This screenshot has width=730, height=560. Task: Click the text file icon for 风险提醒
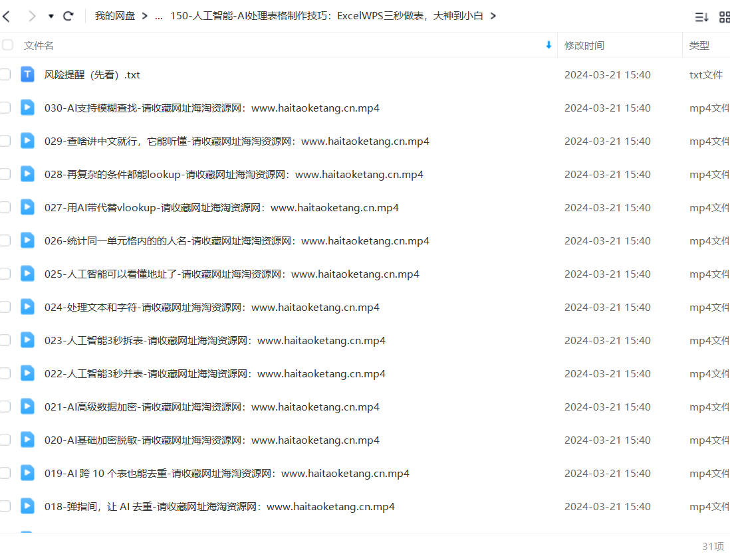coord(27,74)
